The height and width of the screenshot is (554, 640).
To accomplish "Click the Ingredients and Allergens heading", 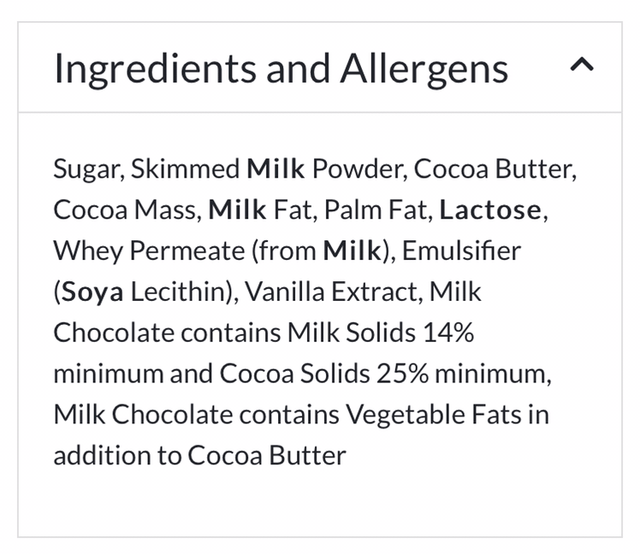I will pos(281,68).
